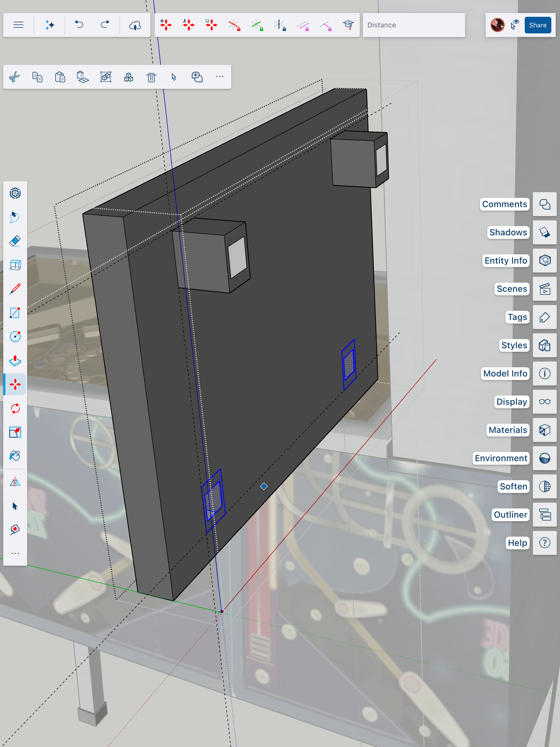Click the Share button
This screenshot has height=747, width=560.
click(x=537, y=25)
